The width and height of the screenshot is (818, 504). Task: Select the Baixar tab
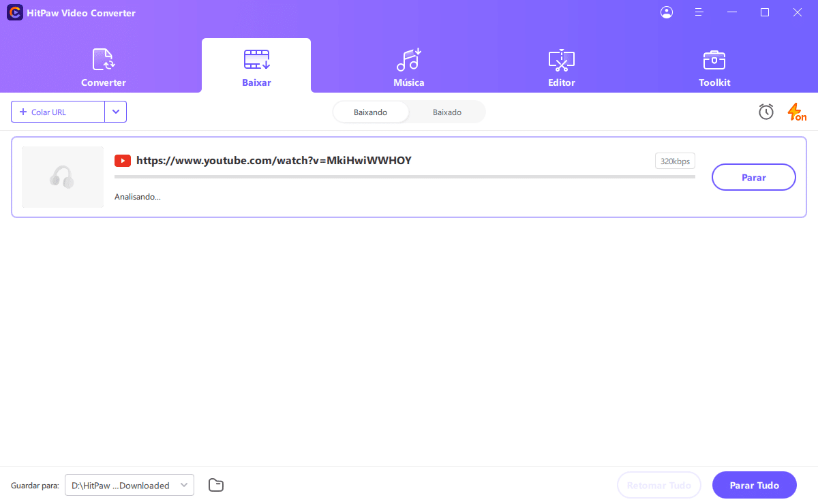tap(256, 66)
